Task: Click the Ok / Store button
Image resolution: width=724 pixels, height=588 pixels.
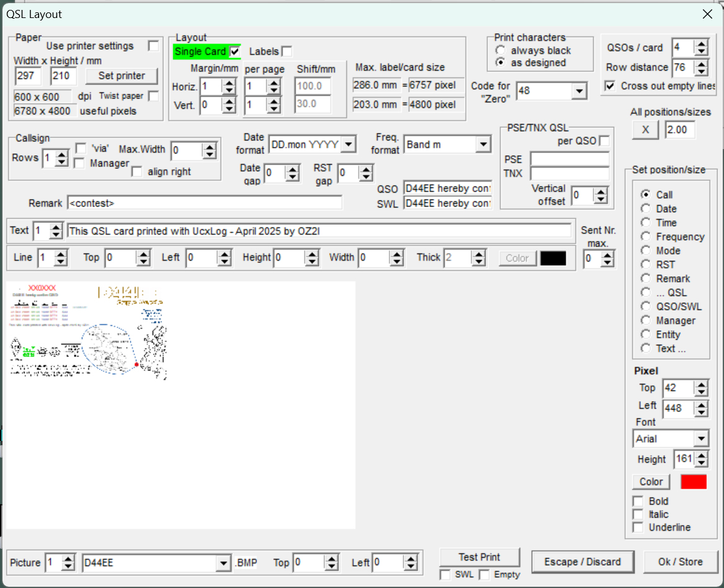Action: [x=681, y=562]
